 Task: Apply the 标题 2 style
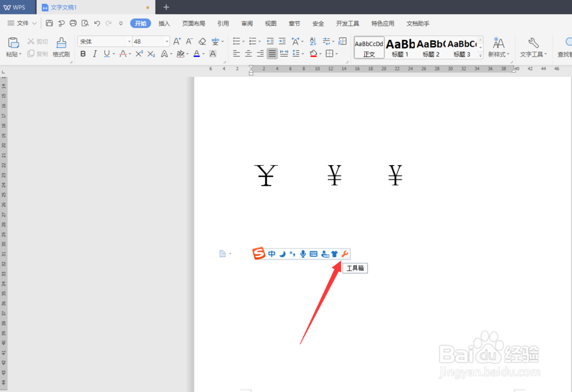click(x=431, y=48)
